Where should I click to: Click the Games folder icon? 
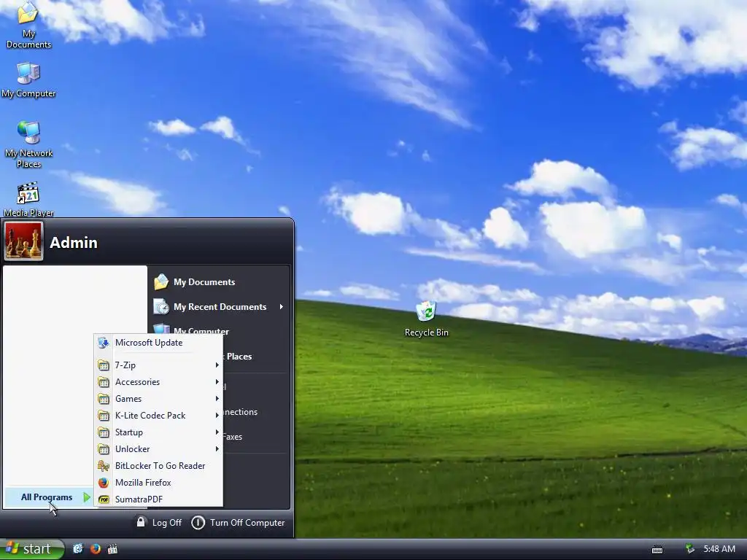coord(104,399)
